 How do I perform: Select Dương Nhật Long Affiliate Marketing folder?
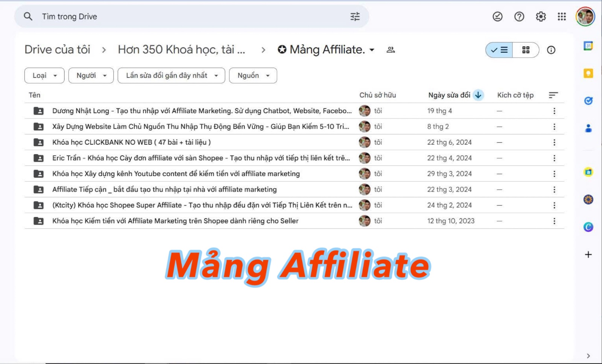coord(294,111)
